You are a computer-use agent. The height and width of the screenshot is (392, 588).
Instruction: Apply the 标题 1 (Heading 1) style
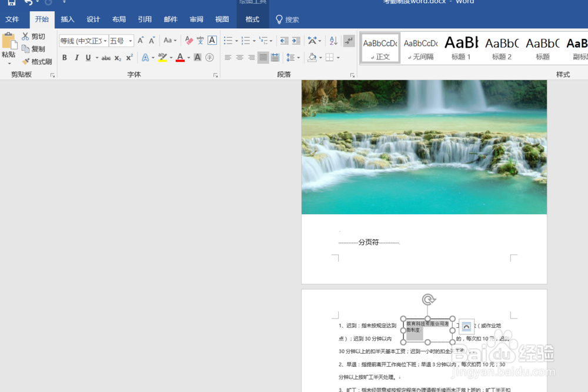(461, 48)
